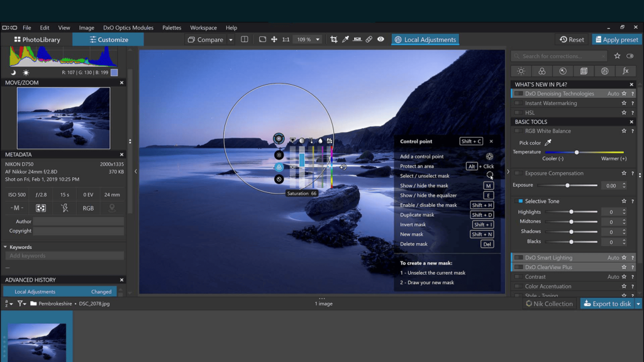
Task: Open the fx effects palette icon
Action: click(x=626, y=71)
